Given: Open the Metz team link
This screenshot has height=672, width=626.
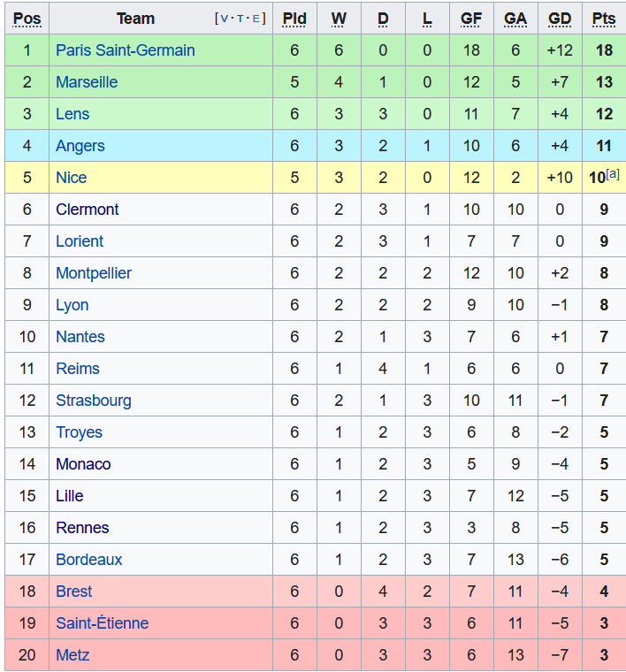Looking at the screenshot, I should (x=73, y=655).
